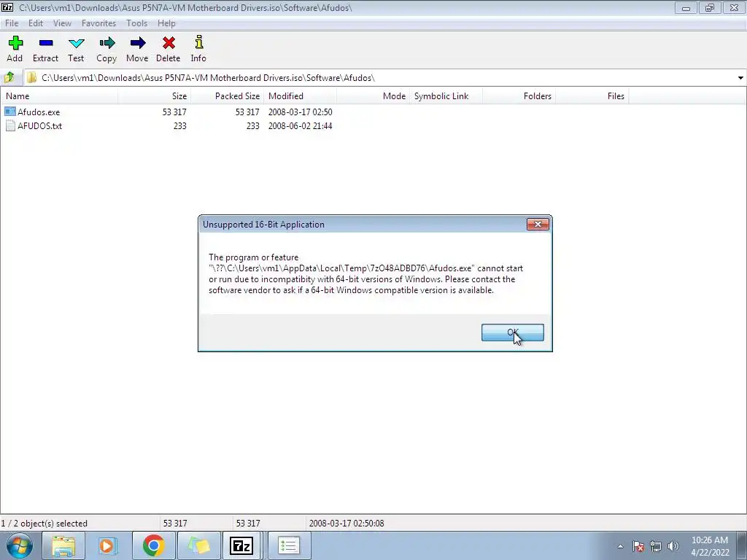Switch to 7-Zip taskbar button

(241, 545)
